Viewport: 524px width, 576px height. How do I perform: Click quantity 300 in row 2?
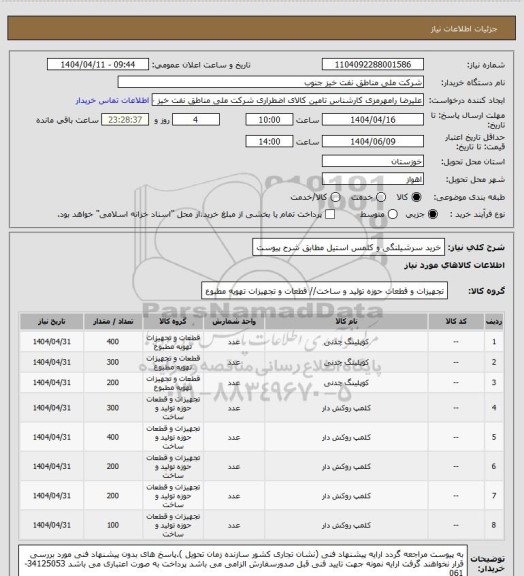[113, 362]
